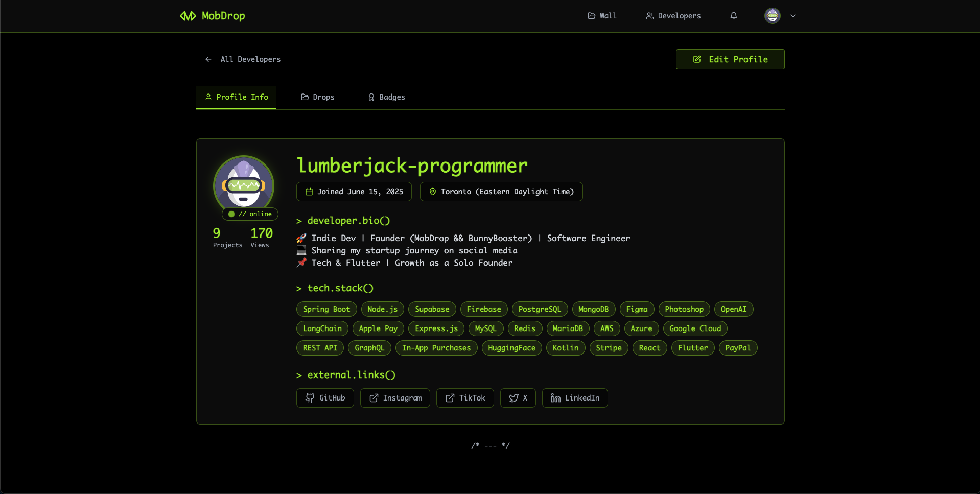The image size is (980, 494).
Task: Go to the Wall page
Action: [602, 16]
